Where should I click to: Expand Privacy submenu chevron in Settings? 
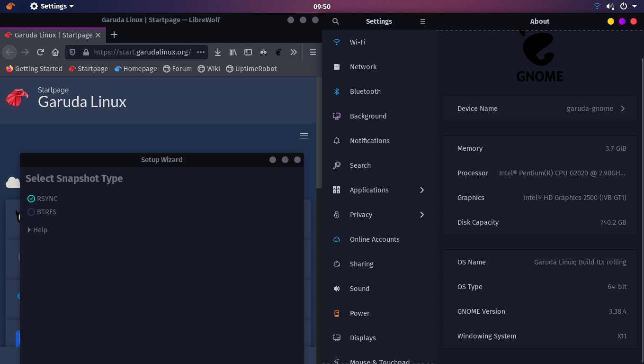[422, 215]
